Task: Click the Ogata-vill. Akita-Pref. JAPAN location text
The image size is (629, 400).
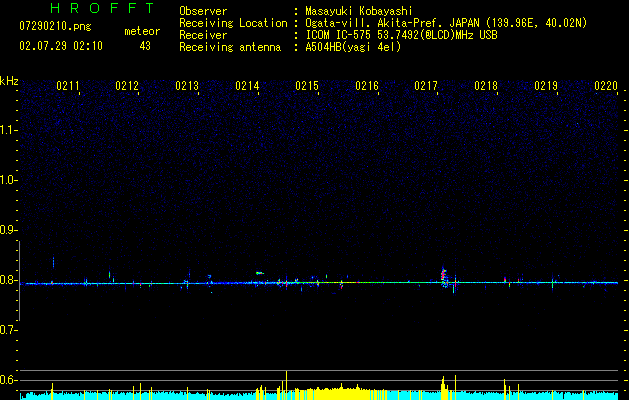Action: coord(446,23)
